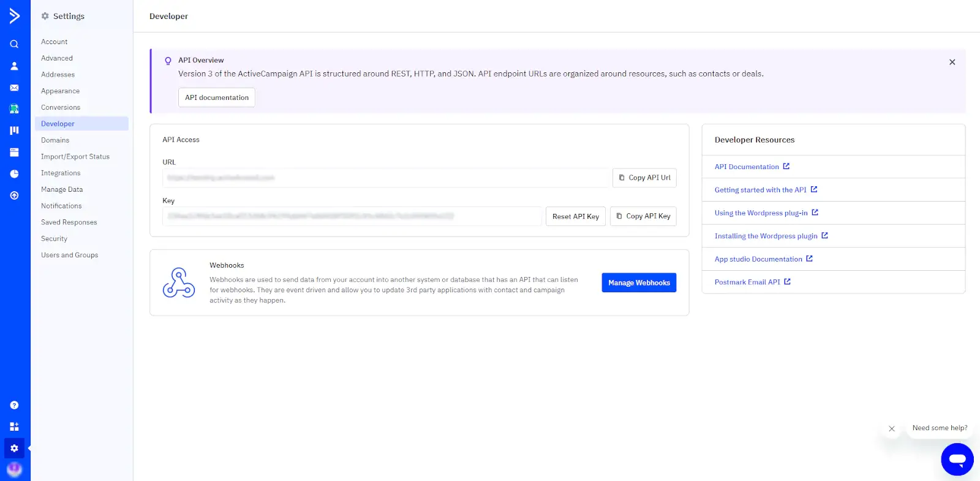Open the Automations icon in sidebar
The height and width of the screenshot is (481, 980).
14,109
